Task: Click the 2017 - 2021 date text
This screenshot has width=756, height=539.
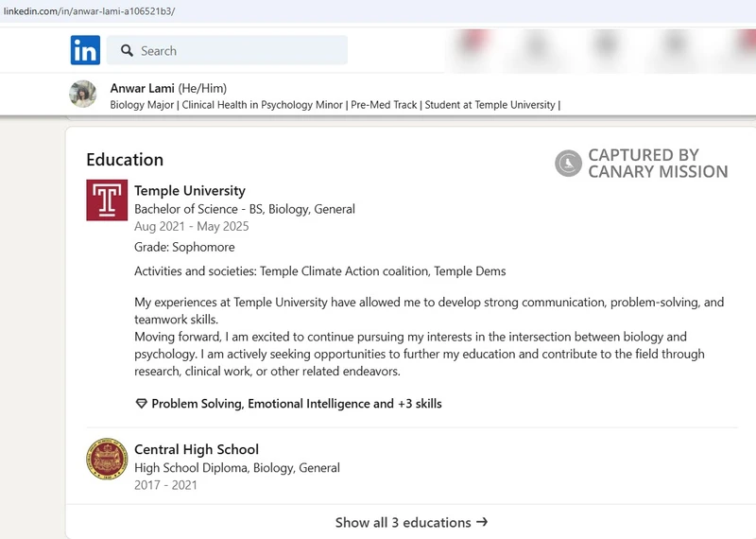Action: point(166,485)
